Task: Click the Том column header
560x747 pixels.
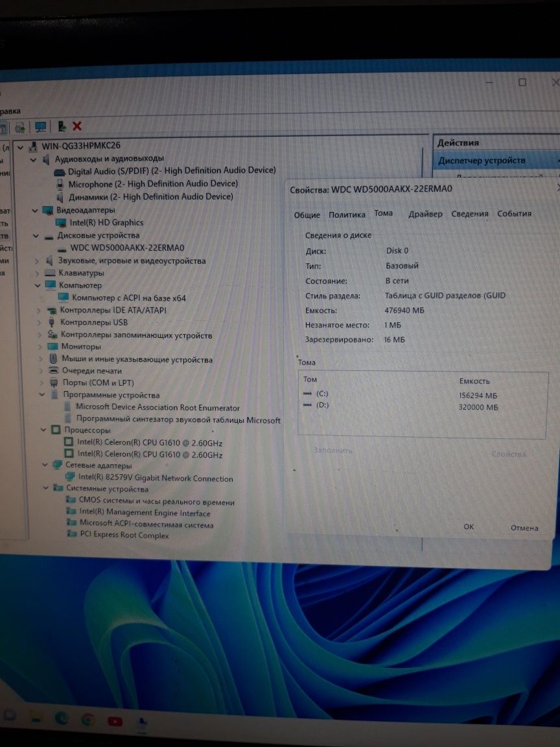Action: pos(310,380)
